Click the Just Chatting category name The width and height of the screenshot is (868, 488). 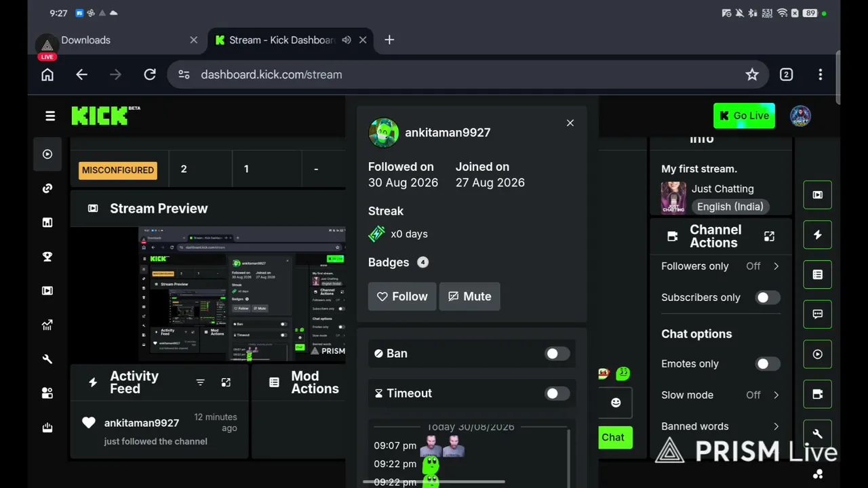(723, 189)
